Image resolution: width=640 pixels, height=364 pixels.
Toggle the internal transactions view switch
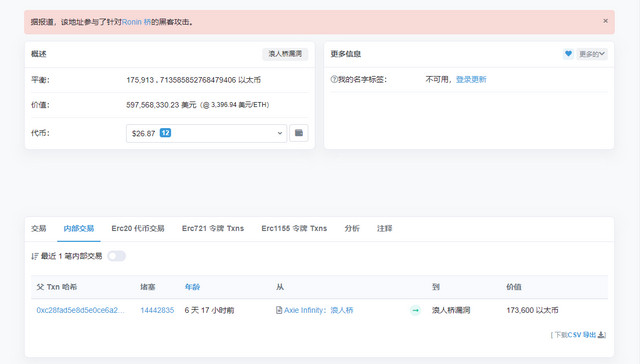(116, 256)
